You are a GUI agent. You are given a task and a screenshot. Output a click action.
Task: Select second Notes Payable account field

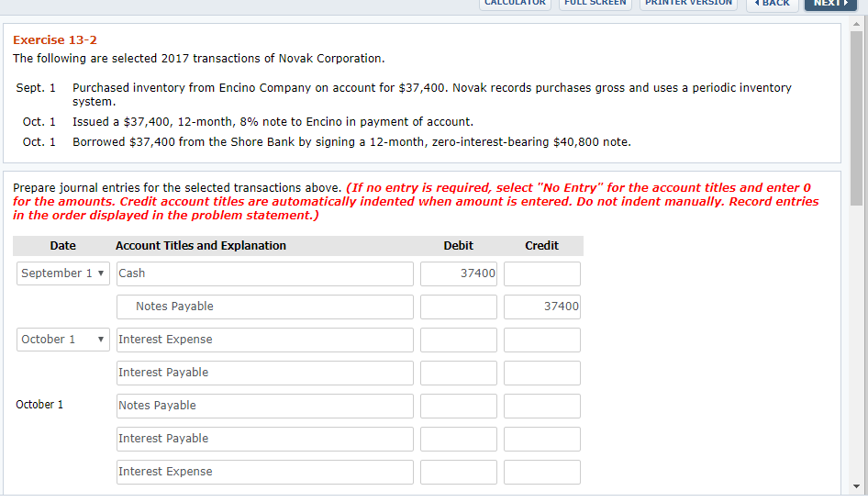coord(264,406)
